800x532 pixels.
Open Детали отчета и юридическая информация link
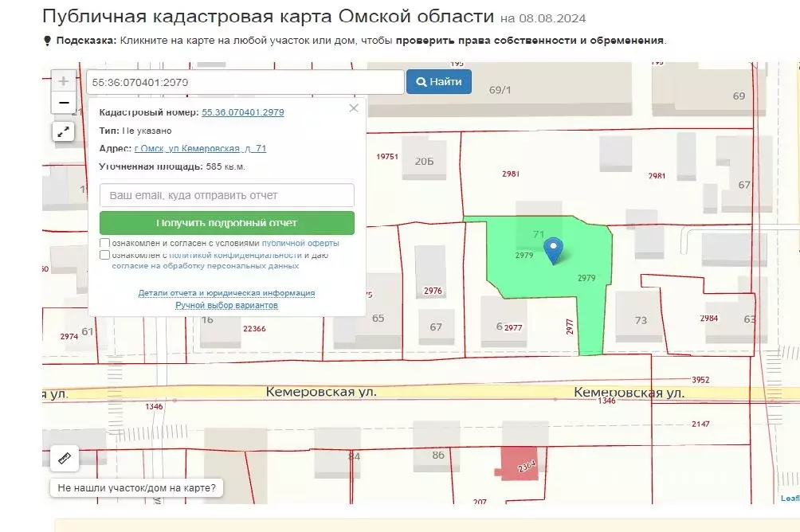pyautogui.click(x=226, y=293)
